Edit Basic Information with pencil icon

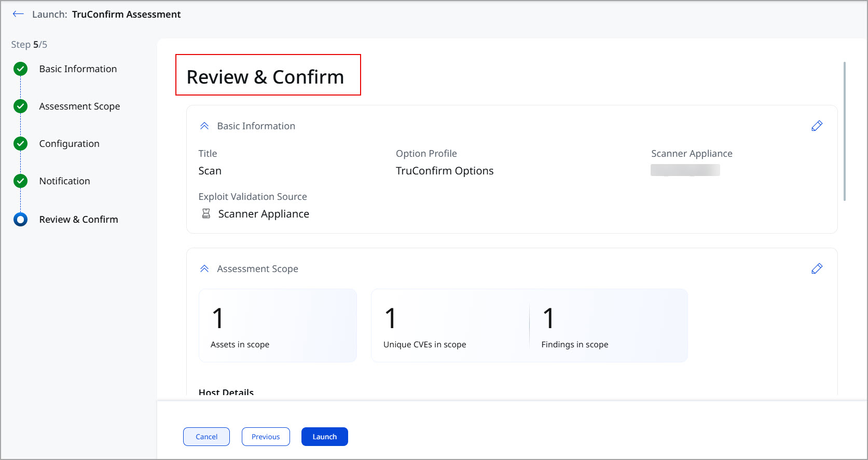817,126
